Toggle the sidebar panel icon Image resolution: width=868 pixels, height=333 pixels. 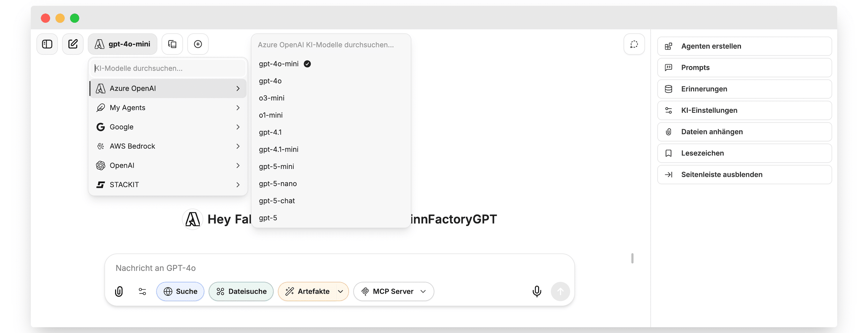click(x=47, y=44)
